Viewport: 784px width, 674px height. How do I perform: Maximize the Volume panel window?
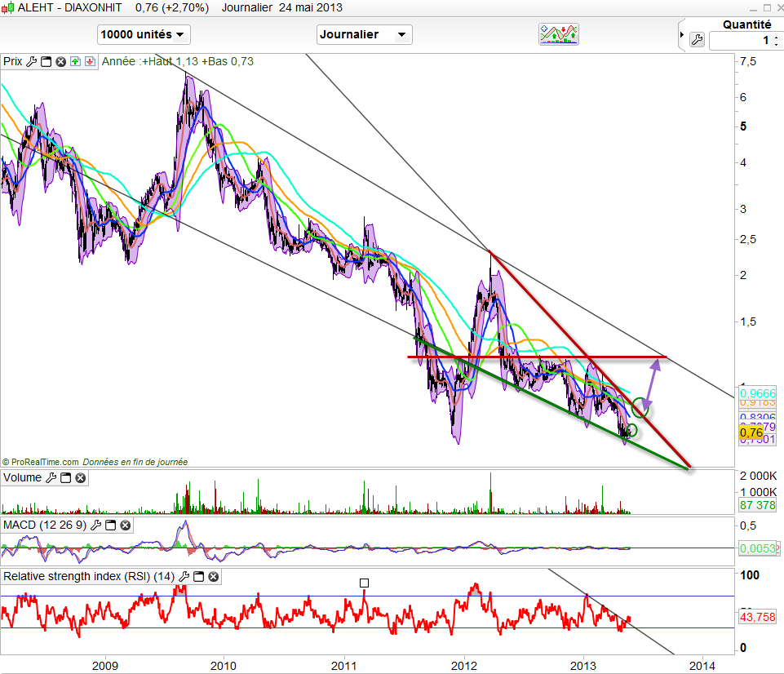(65, 478)
